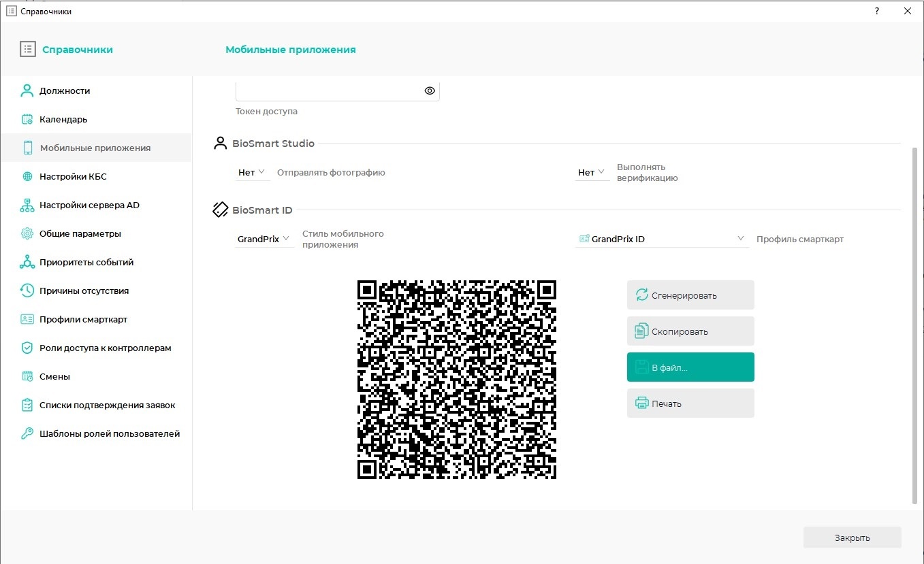Click the Общие параметры gear icon

click(27, 233)
